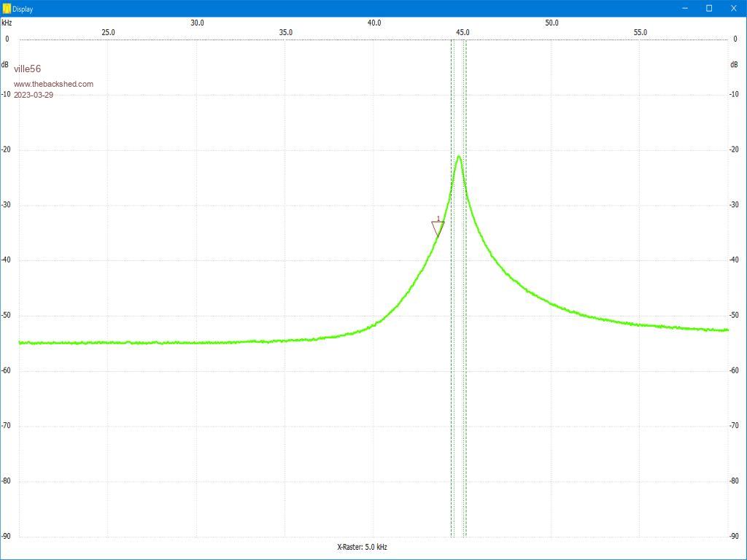Click the Display app icon in title bar
This screenshot has height=560, width=747.
[7, 9]
